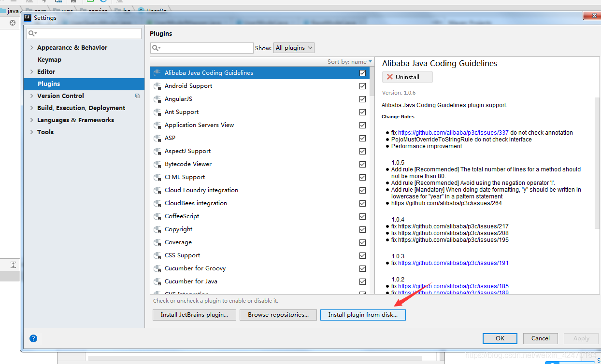Select the Coverage plugin row

pos(260,242)
